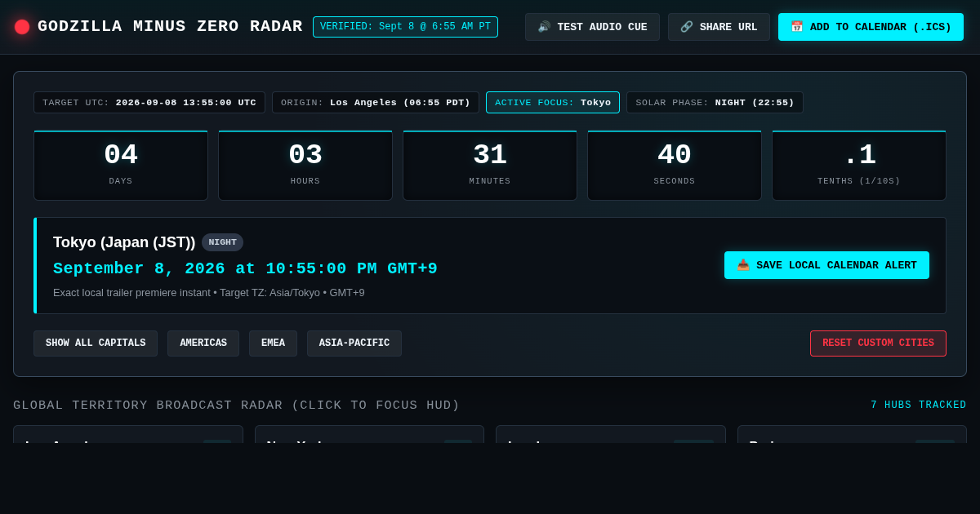Click the NIGHT badge beside Tokyo
The height and width of the screenshot is (514, 980).
pyautogui.click(x=222, y=242)
